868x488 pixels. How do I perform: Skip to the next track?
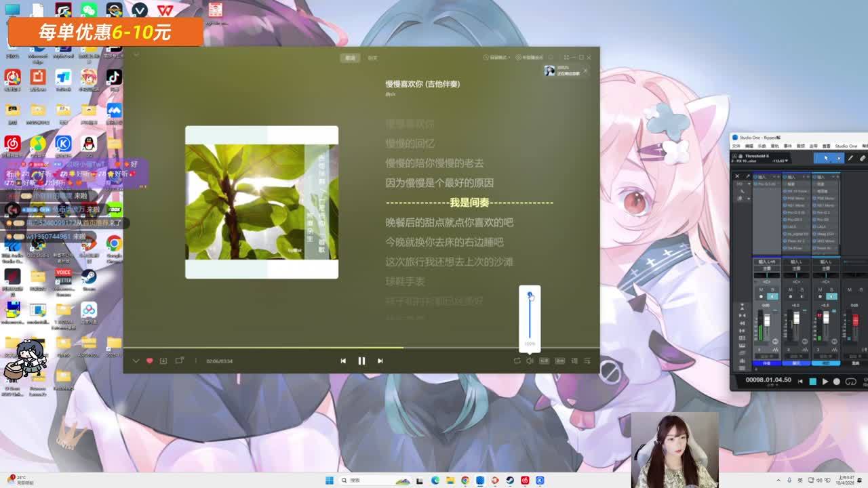pos(380,361)
